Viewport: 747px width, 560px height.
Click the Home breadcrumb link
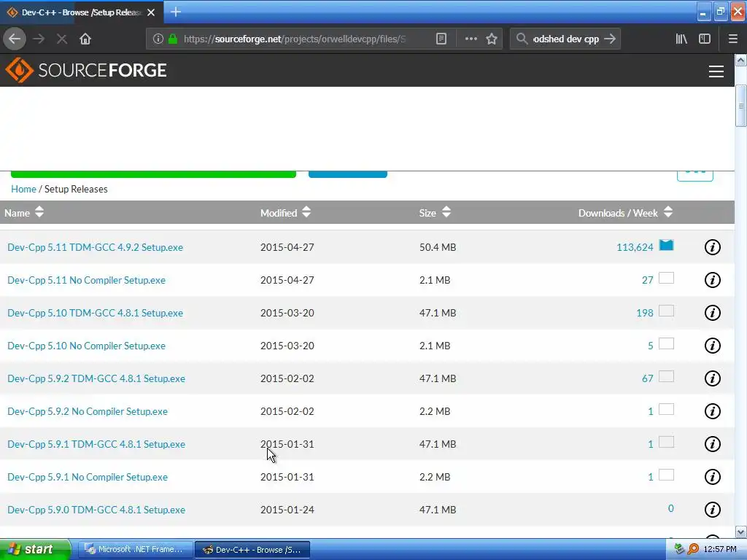coord(23,189)
